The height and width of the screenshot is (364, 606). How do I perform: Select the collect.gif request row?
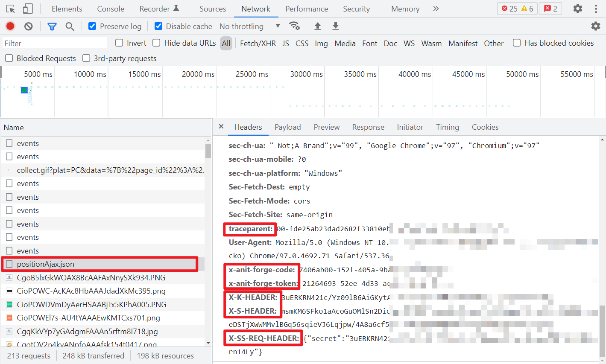tap(102, 170)
